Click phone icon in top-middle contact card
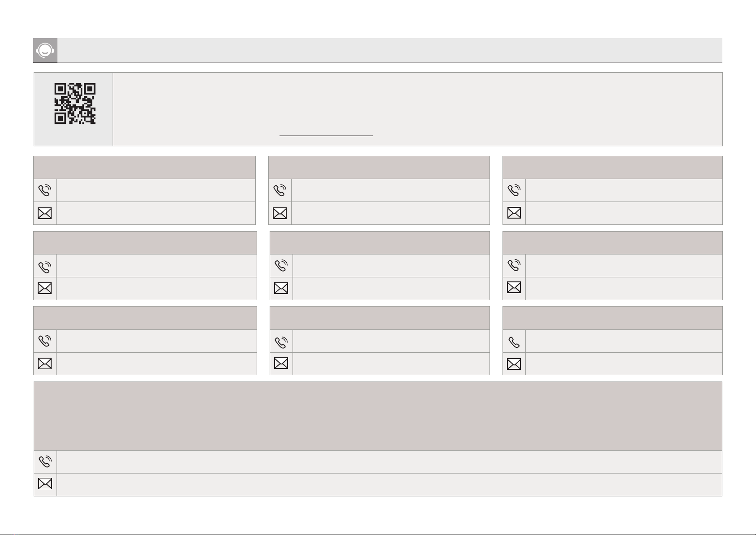This screenshot has height=535, width=756. (x=280, y=190)
